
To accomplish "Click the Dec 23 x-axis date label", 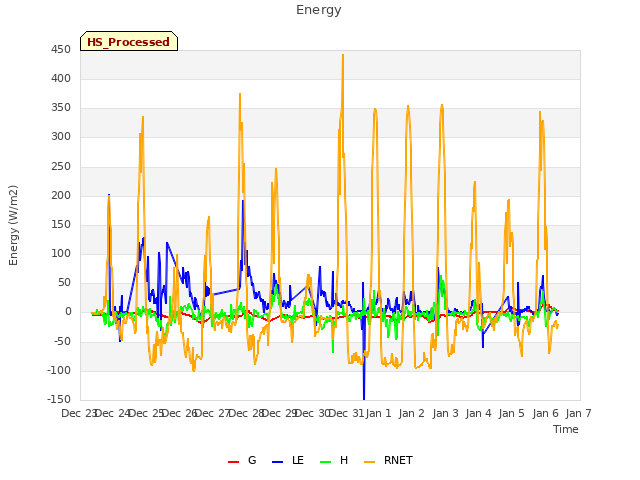I will click(x=79, y=413).
